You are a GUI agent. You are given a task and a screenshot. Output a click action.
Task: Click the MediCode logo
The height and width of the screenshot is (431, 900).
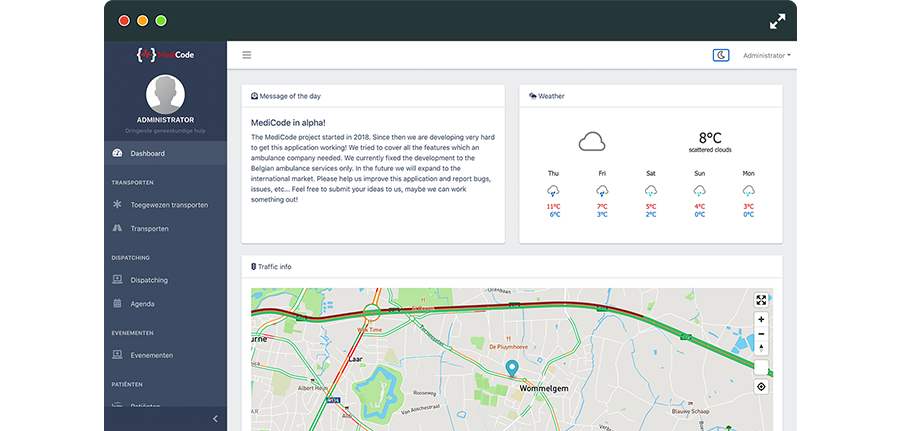pos(165,55)
